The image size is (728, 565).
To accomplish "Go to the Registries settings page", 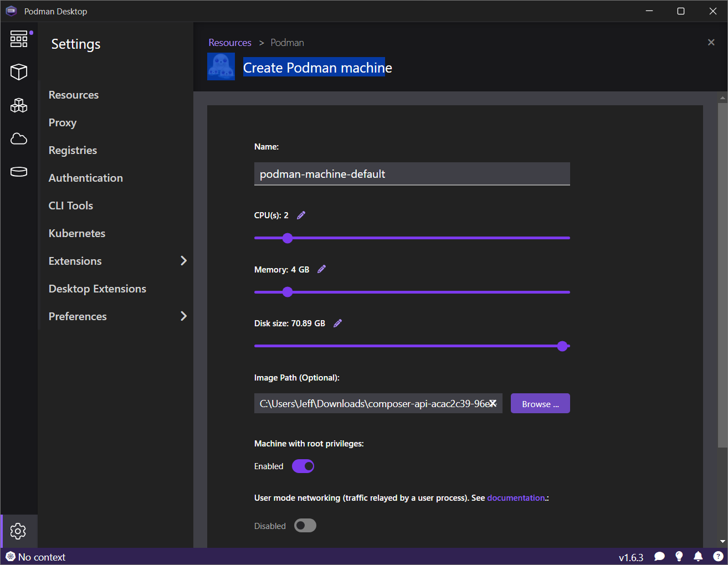I will point(73,150).
